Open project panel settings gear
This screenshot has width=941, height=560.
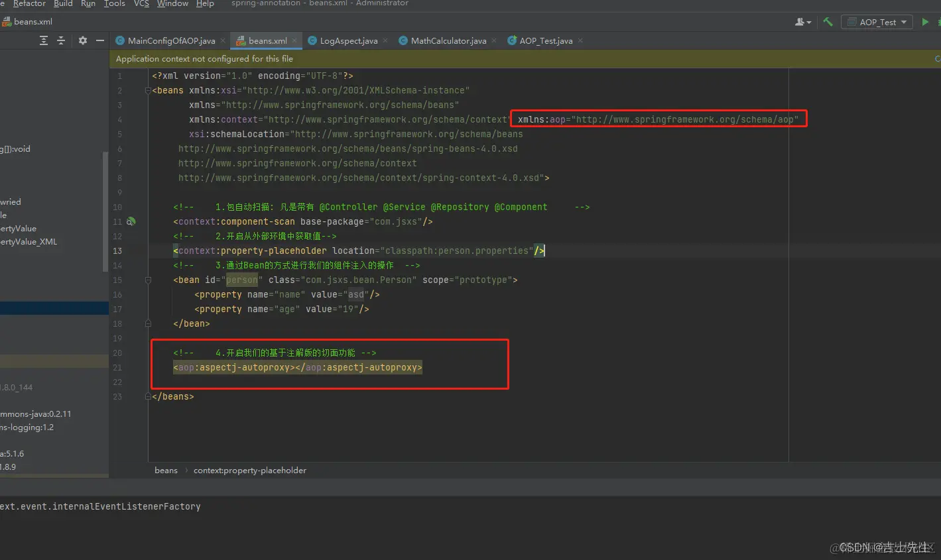[83, 40]
